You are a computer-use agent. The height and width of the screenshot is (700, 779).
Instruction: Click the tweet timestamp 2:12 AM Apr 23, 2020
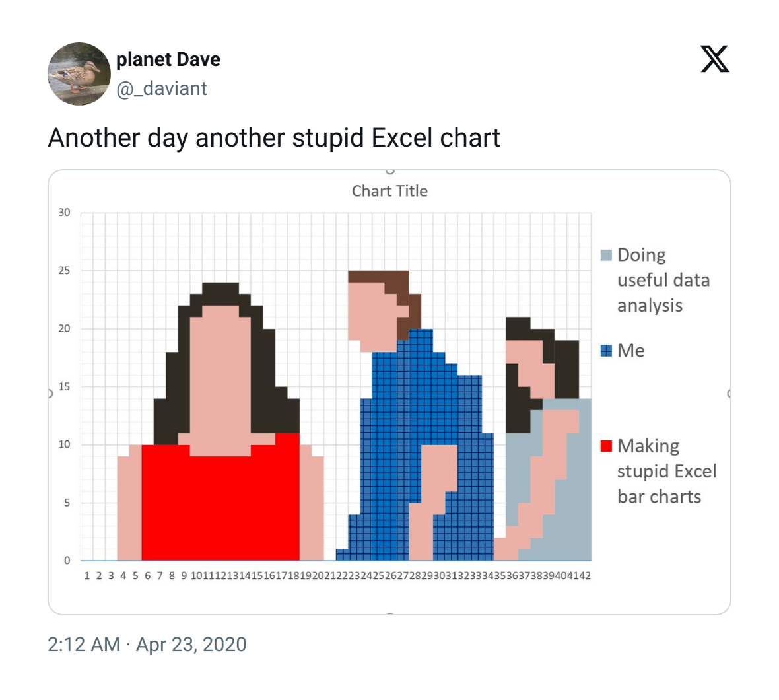coord(147,645)
